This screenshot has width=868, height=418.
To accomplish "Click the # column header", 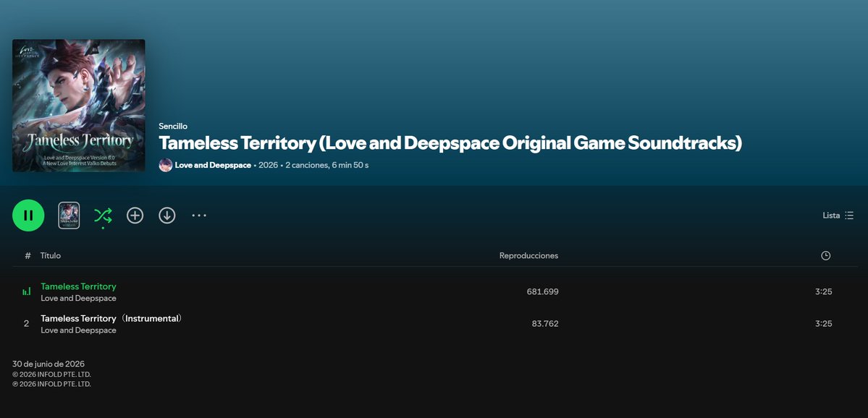I will (28, 255).
